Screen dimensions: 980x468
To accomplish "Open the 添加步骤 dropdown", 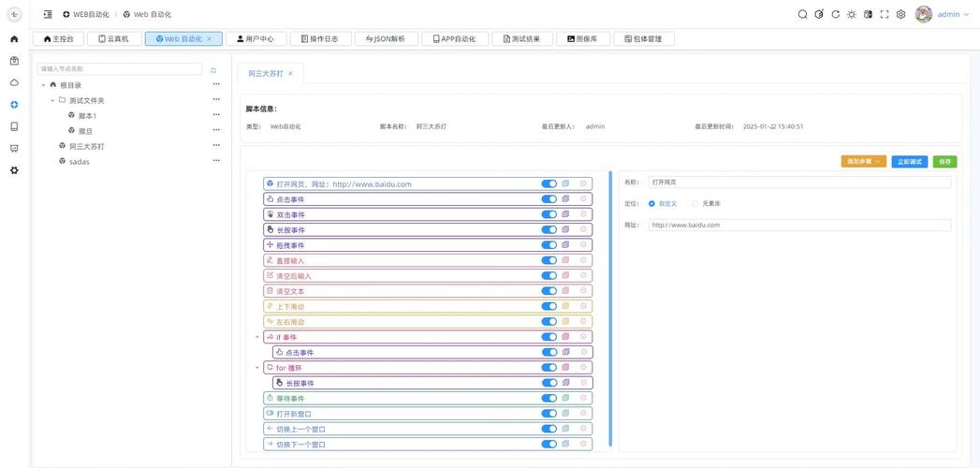I will (863, 162).
